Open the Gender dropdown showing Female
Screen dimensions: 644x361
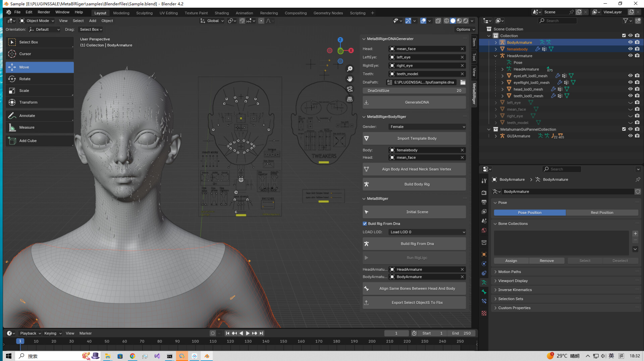tap(426, 126)
